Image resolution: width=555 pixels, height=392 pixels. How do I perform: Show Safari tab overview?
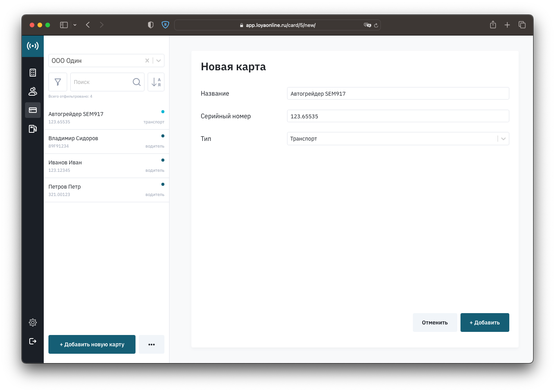(522, 25)
